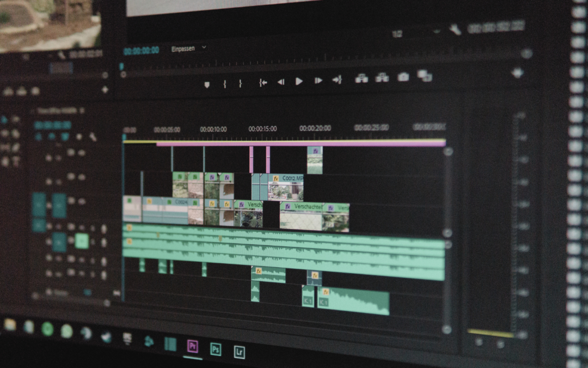The width and height of the screenshot is (588, 368).
Task: Open Photoshop from the taskbar
Action: [216, 349]
